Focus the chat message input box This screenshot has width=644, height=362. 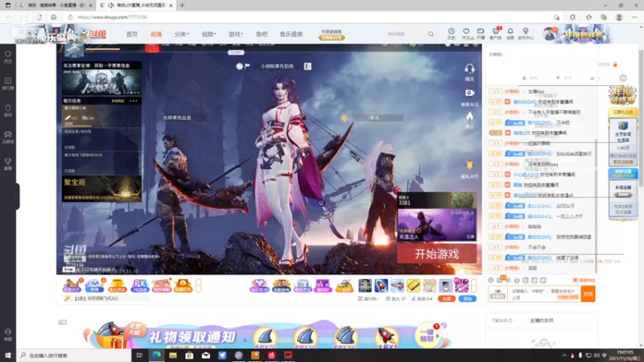[545, 294]
